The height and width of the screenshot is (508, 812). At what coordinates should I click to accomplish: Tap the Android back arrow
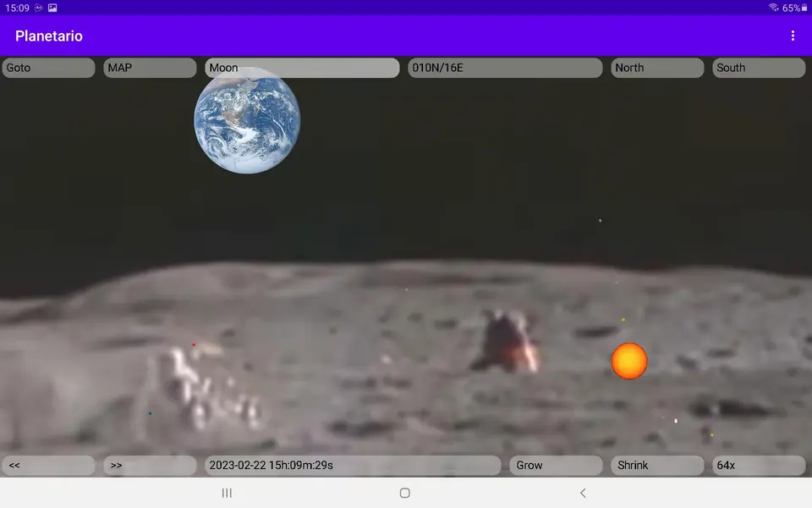583,493
